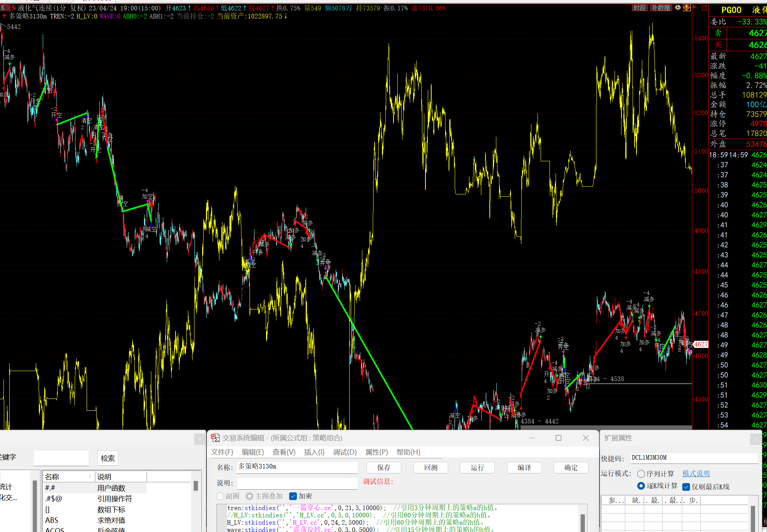Select the 序列计算 radio option
The width and height of the screenshot is (767, 532).
tap(641, 473)
